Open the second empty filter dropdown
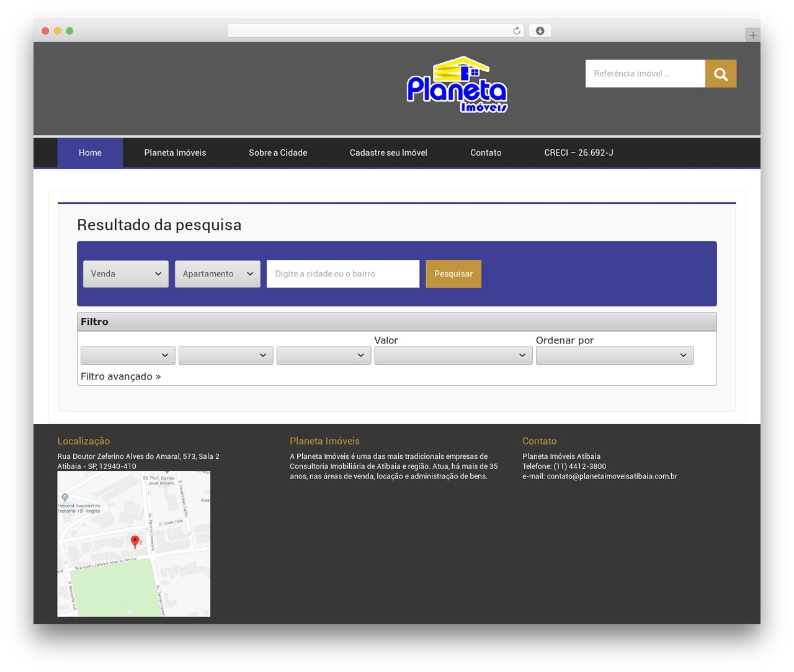Screen dimensions: 794x672 pos(226,355)
